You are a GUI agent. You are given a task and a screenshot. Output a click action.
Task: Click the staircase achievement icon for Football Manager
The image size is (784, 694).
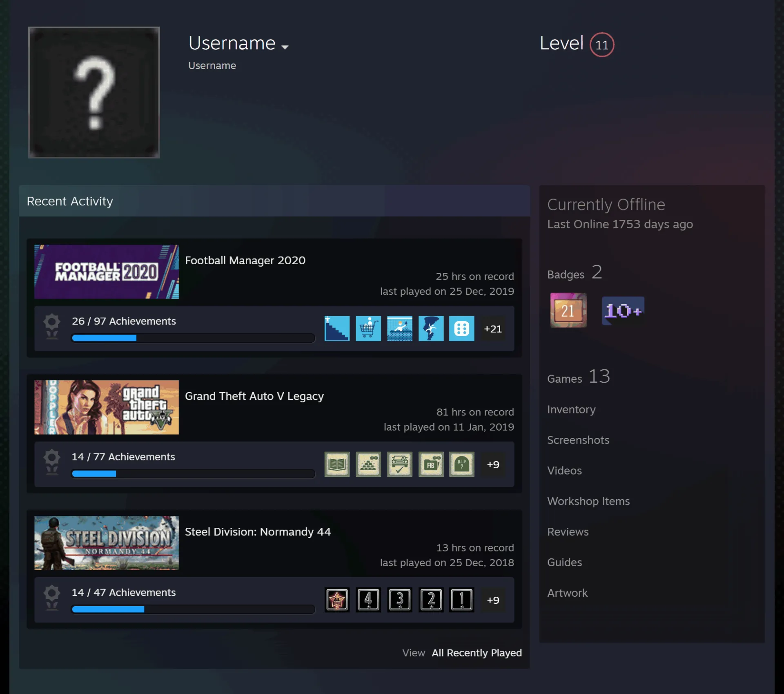tap(337, 328)
